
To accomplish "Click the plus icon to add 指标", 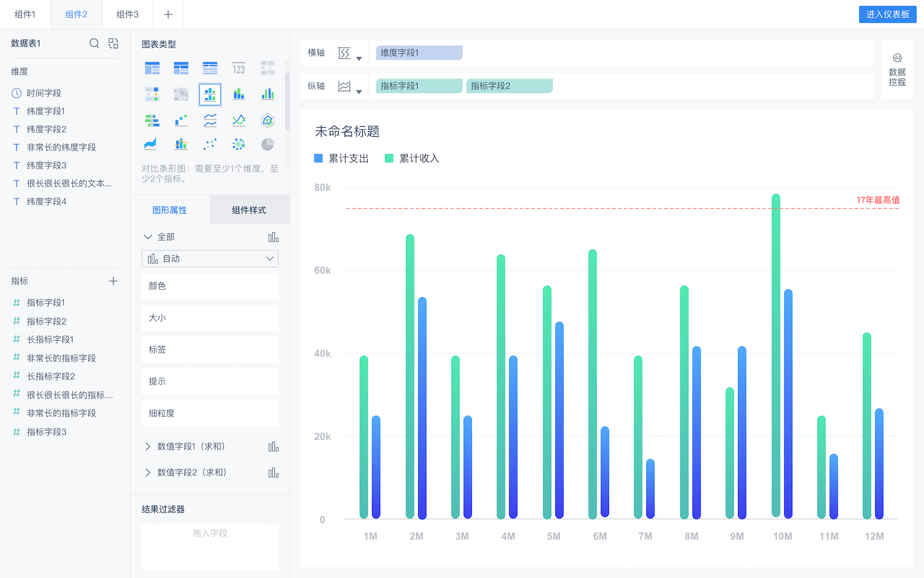I will (x=113, y=281).
